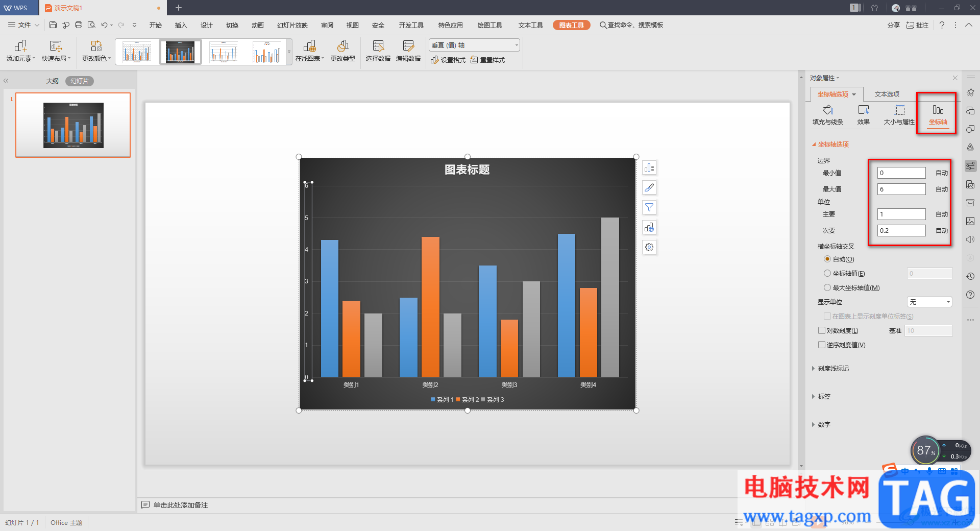Image resolution: width=980 pixels, height=531 pixels.
Task: Click the chart style brush floating button
Action: tap(649, 188)
